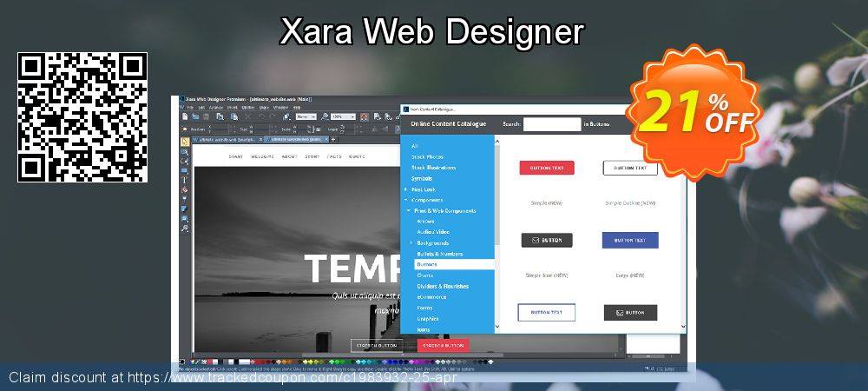Click WELCOME in the page navigation
This screenshot has width=868, height=391.
point(262,156)
